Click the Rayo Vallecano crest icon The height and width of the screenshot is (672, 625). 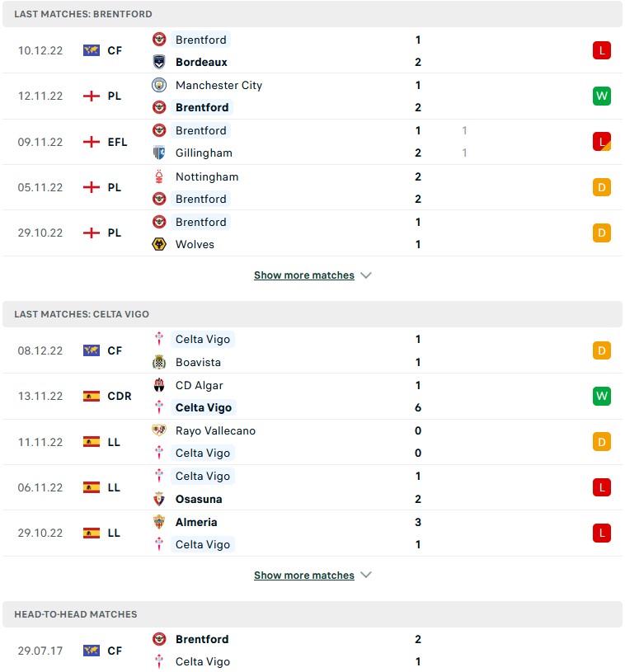(159, 430)
